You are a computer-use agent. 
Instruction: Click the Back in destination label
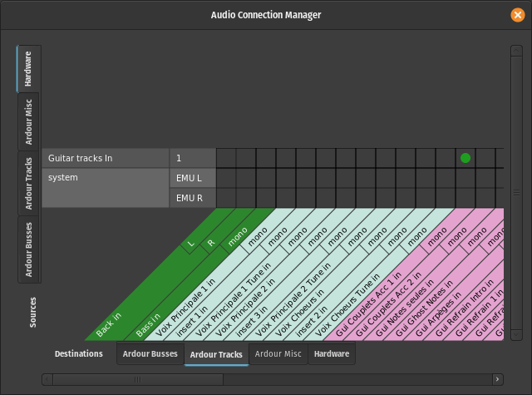(x=109, y=325)
